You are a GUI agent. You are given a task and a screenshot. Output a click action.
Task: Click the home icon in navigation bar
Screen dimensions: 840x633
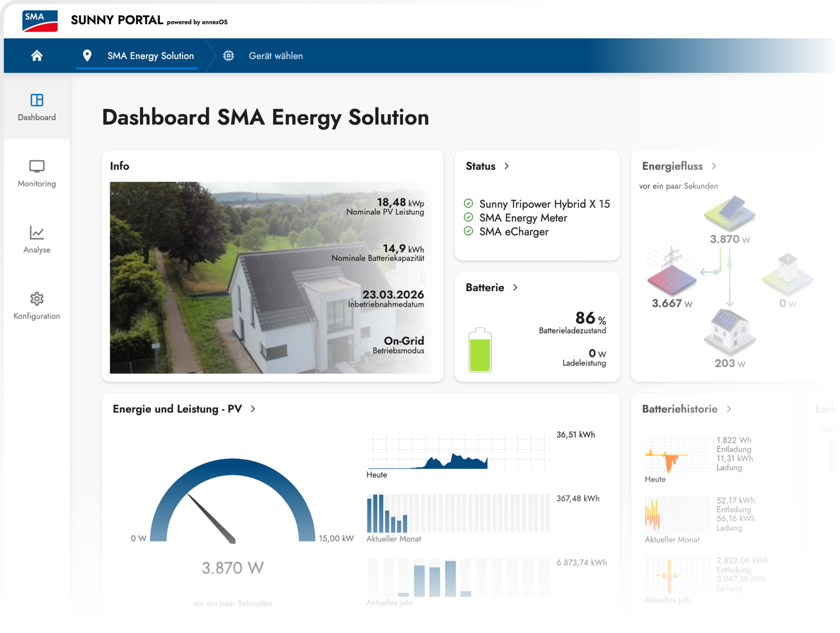pos(37,56)
